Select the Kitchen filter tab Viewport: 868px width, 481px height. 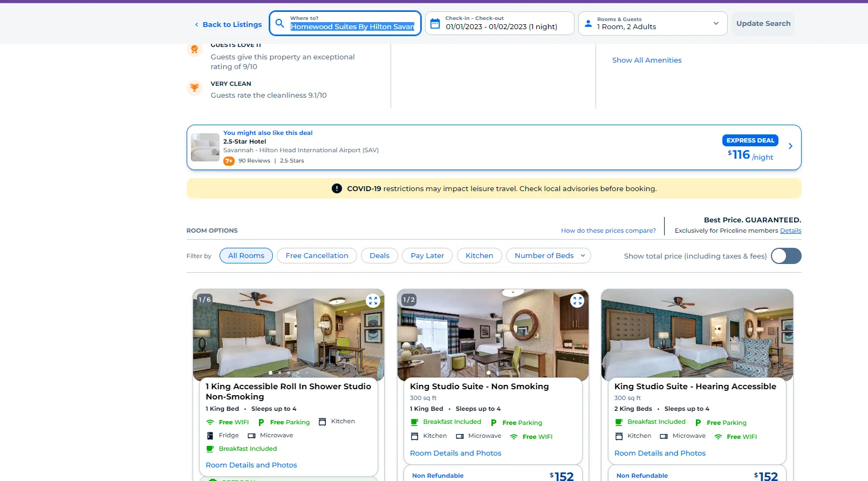tap(479, 256)
